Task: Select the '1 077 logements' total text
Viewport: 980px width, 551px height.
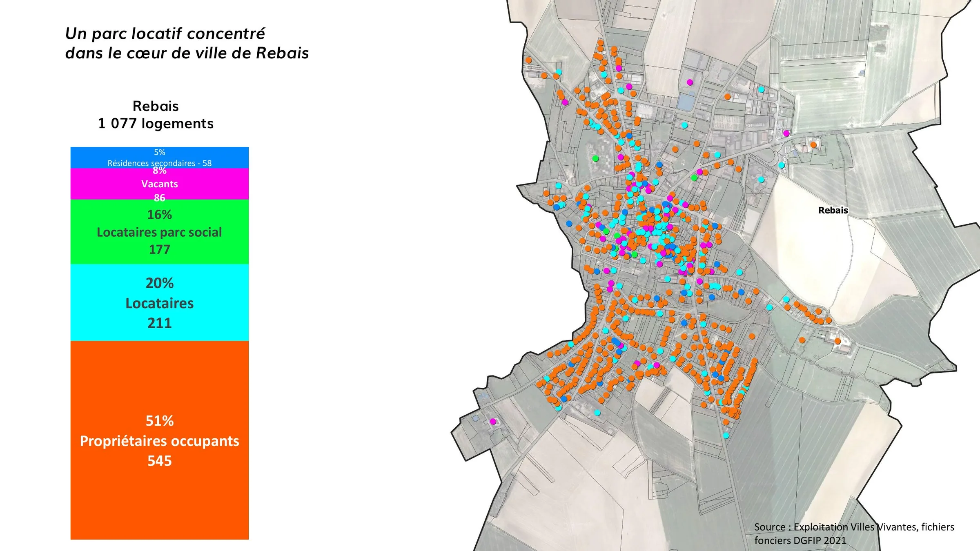Action: [156, 123]
